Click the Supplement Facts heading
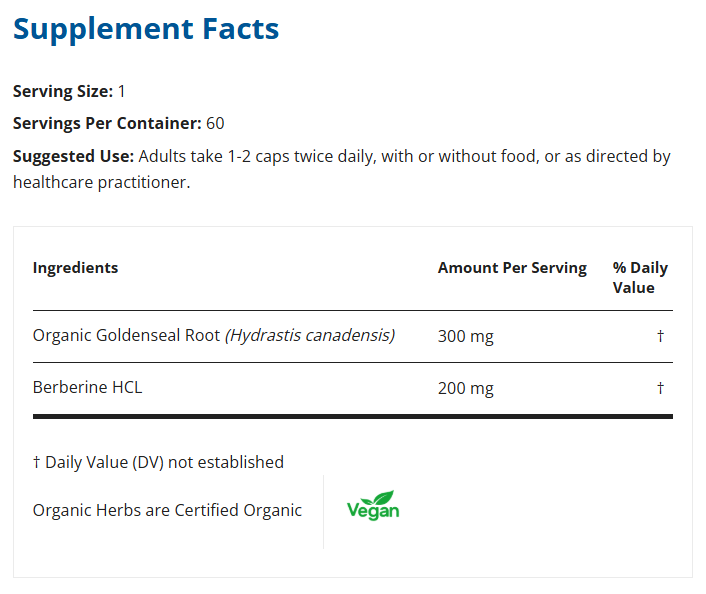The height and width of the screenshot is (594, 706). click(x=146, y=29)
